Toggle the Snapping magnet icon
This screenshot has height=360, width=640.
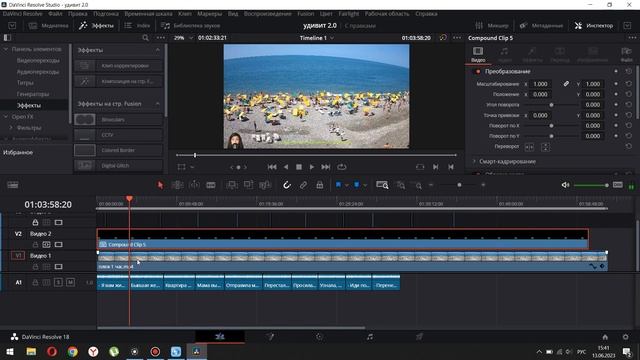point(287,185)
